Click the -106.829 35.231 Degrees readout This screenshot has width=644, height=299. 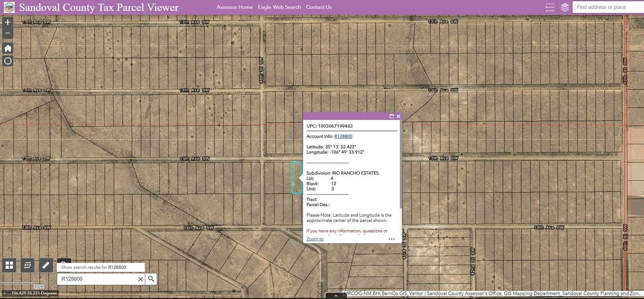click(x=33, y=293)
